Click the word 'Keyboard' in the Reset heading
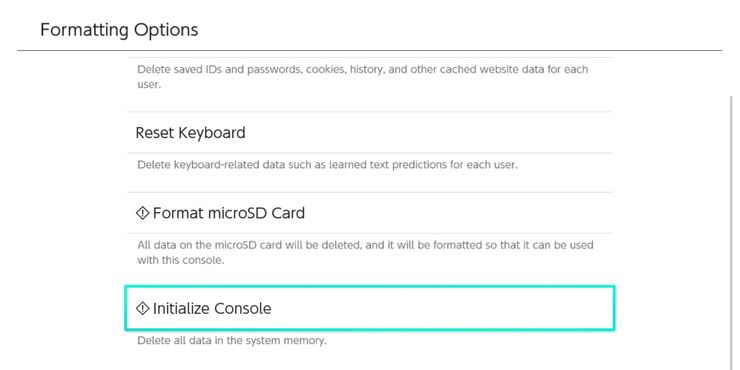 tap(211, 133)
